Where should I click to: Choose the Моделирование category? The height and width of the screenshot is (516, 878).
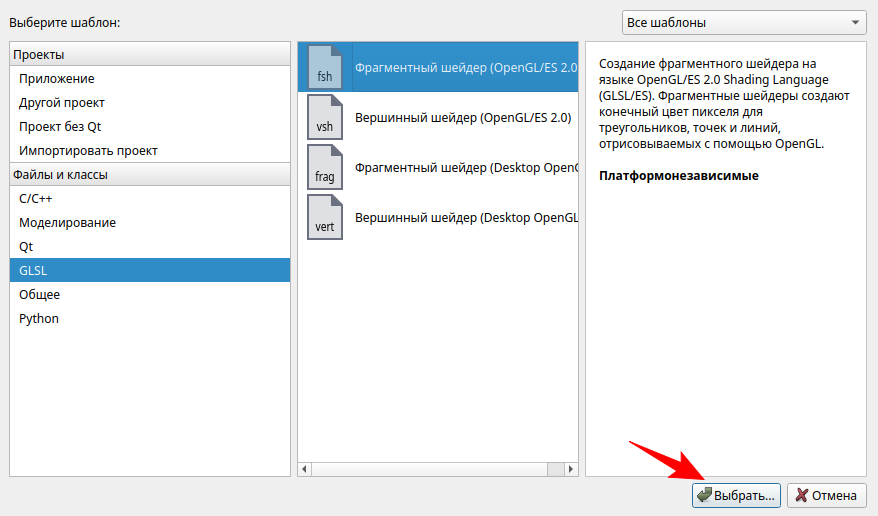[67, 222]
